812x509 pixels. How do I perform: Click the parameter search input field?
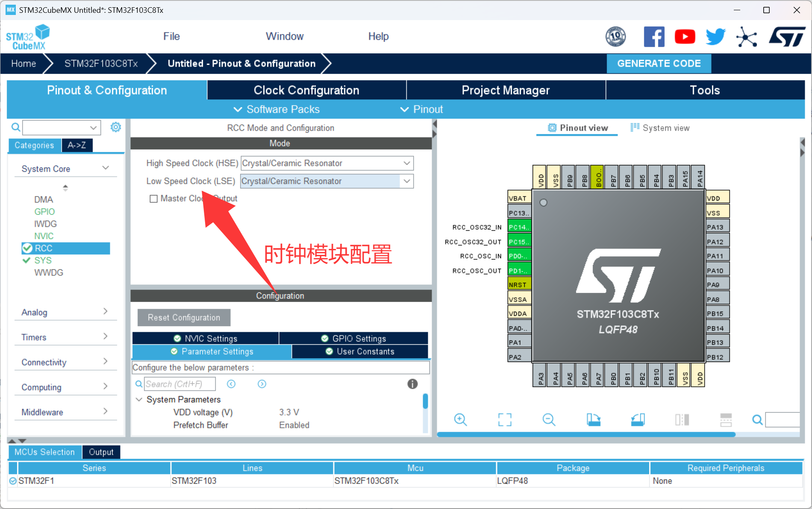coord(180,384)
